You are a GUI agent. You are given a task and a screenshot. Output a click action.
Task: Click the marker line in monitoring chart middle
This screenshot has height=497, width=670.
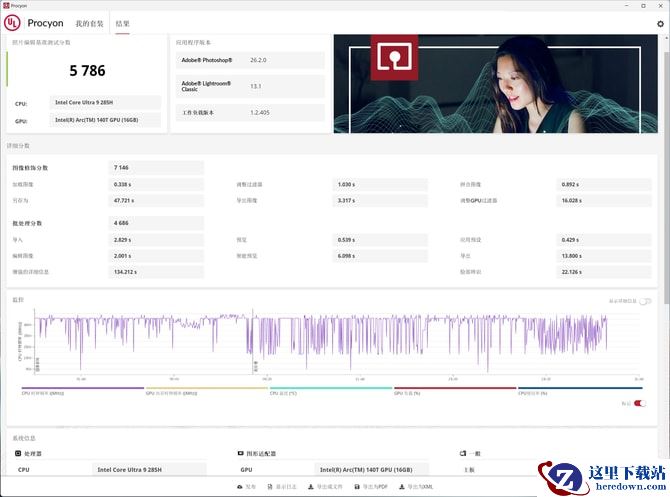click(x=253, y=341)
